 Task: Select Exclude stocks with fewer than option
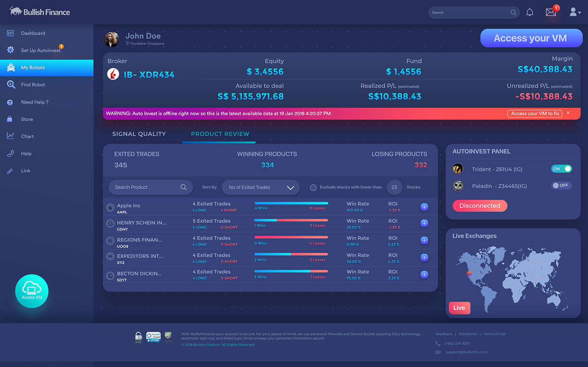click(313, 187)
